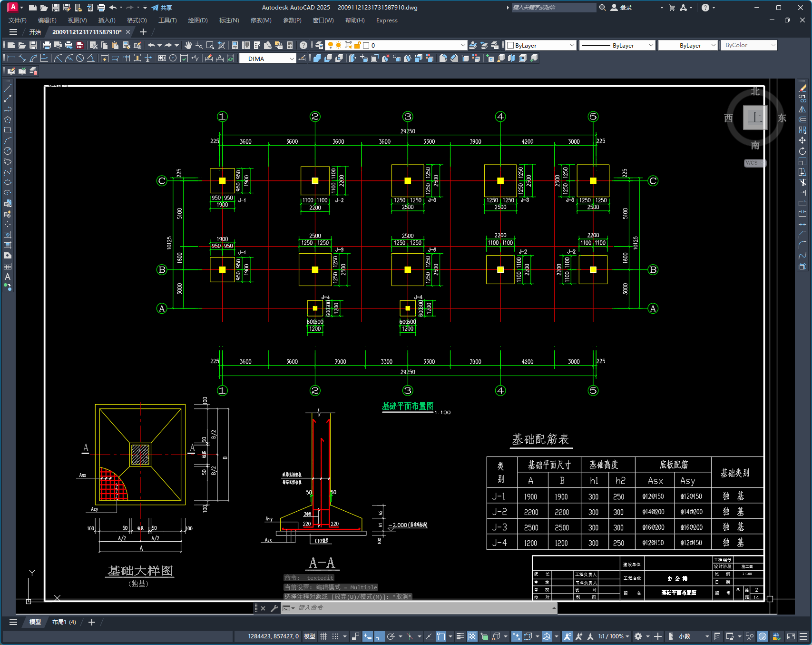Click the Zoom Window icon
Viewport: 812px width, 645px height.
pyautogui.click(x=210, y=45)
